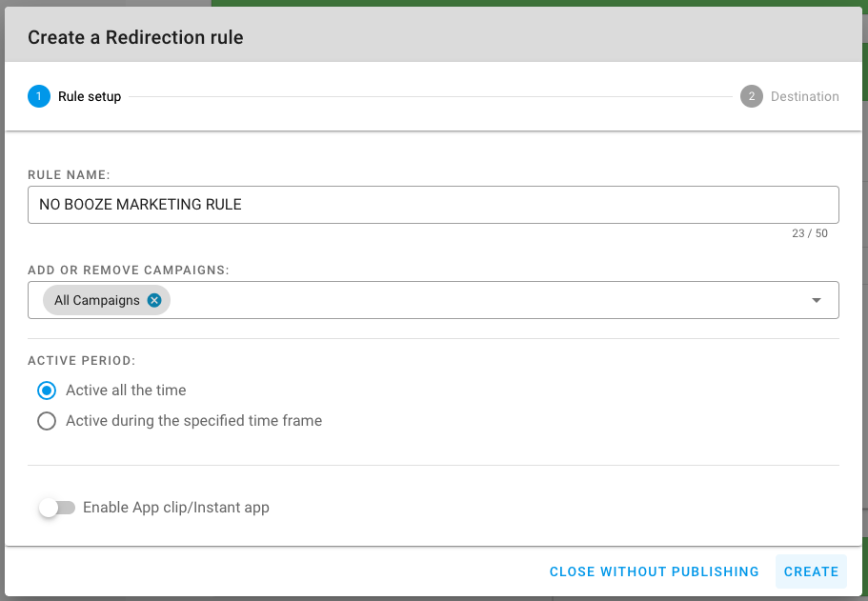Image resolution: width=868 pixels, height=601 pixels.
Task: Click the 'All Campaigns' chip text
Action: pos(97,300)
